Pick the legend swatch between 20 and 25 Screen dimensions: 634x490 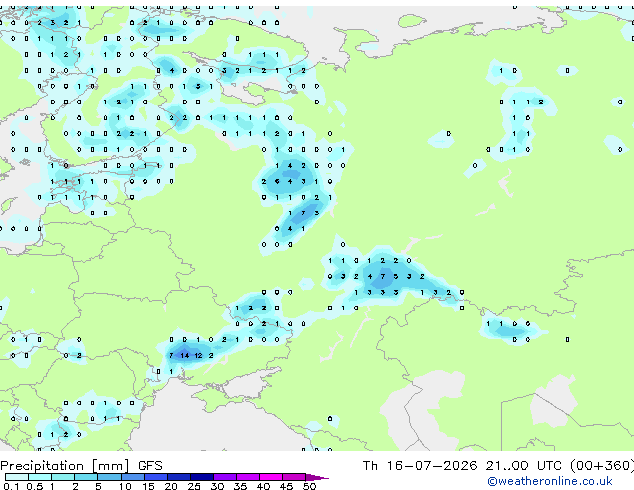(x=179, y=477)
